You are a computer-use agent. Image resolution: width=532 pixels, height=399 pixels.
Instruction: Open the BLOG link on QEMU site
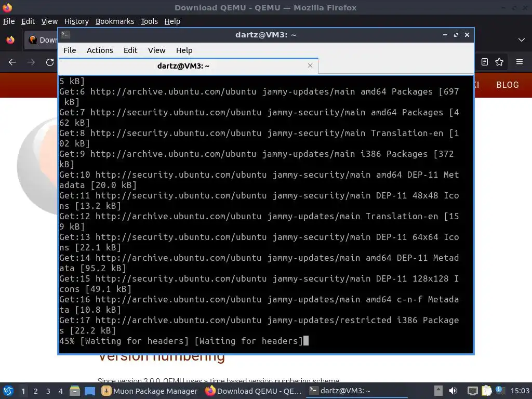pos(508,85)
